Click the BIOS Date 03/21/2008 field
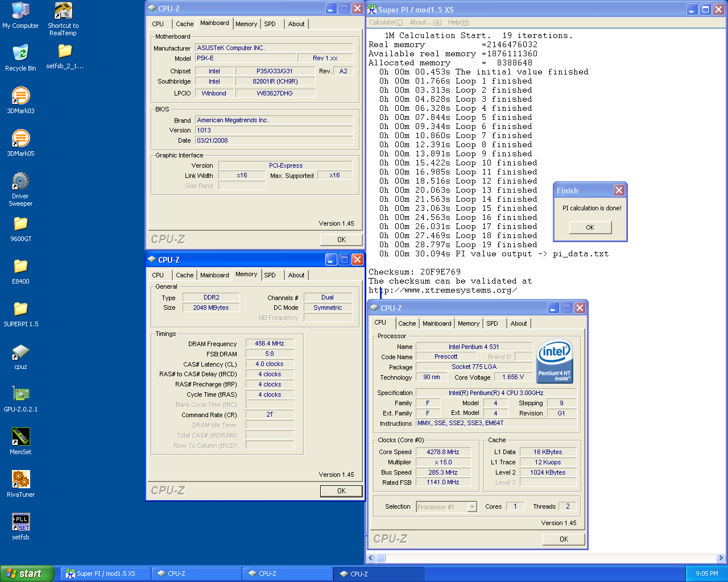 point(274,140)
